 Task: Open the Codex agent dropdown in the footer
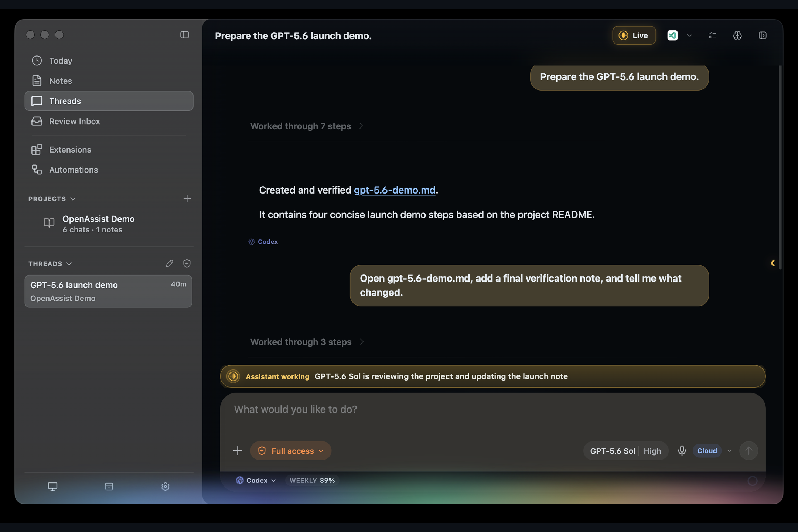click(x=256, y=480)
